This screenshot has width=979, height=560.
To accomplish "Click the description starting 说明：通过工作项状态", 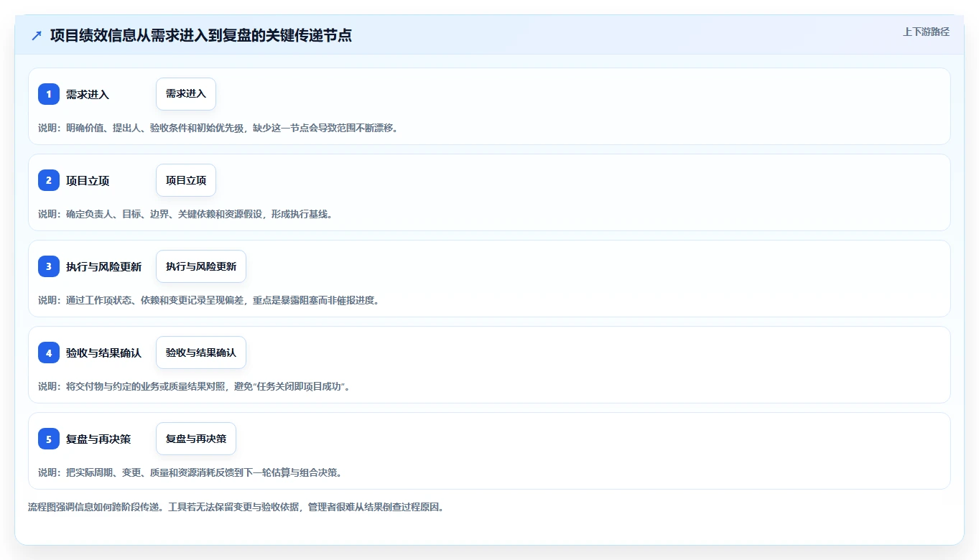I will click(208, 300).
